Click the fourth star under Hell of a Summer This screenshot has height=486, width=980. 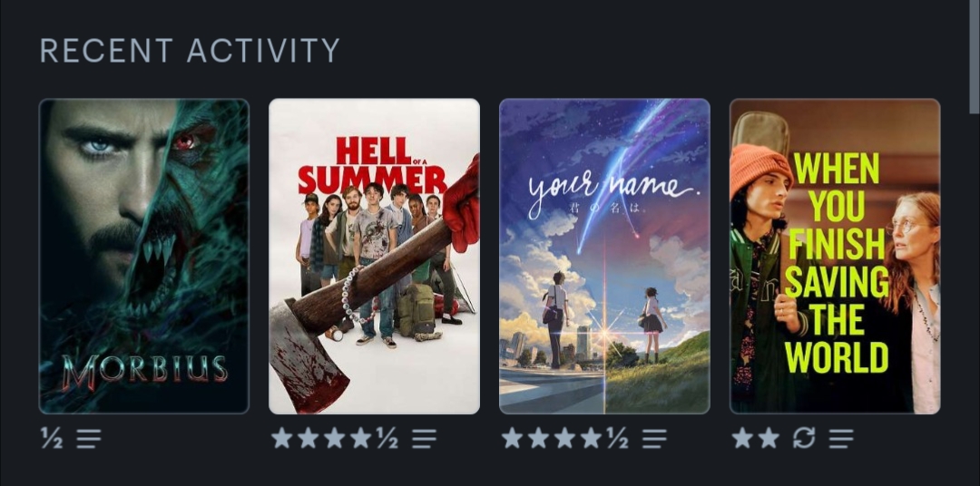click(x=360, y=438)
